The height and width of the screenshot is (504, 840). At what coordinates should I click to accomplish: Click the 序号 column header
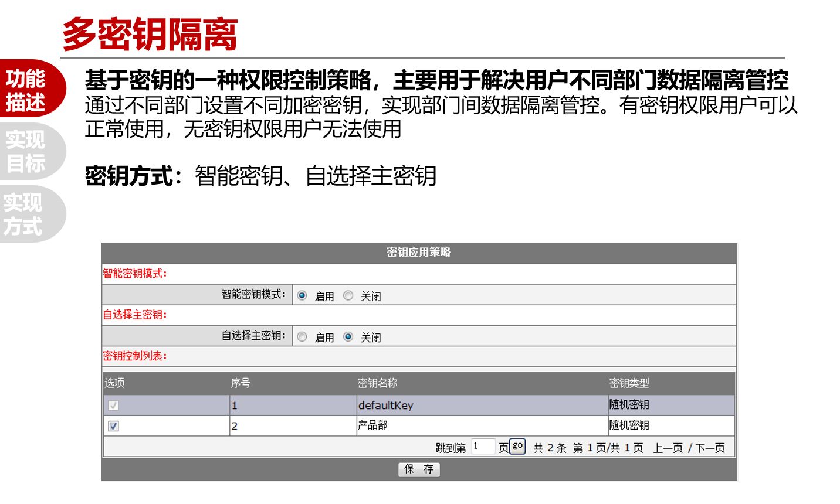click(241, 383)
